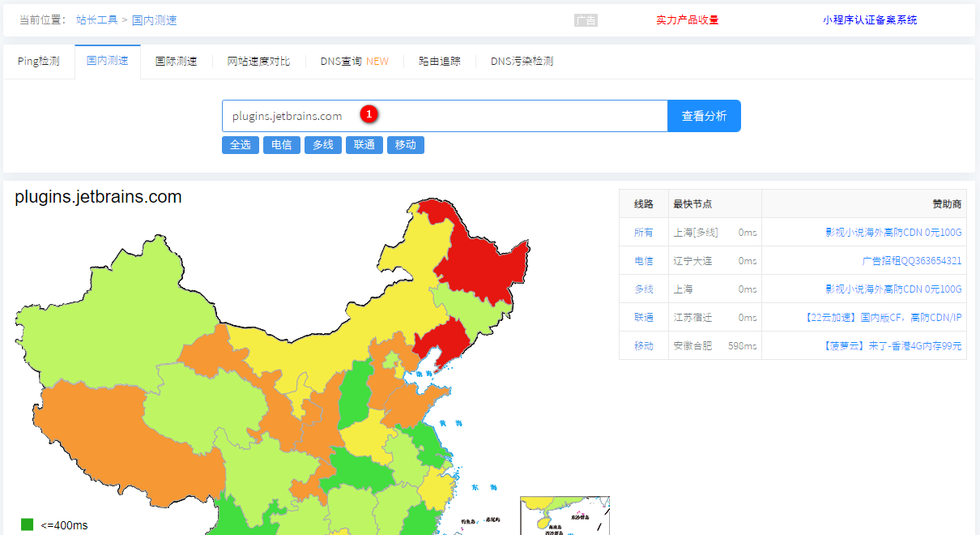Image resolution: width=980 pixels, height=535 pixels.
Task: Open the DNS污染检测 tab
Action: (x=522, y=62)
